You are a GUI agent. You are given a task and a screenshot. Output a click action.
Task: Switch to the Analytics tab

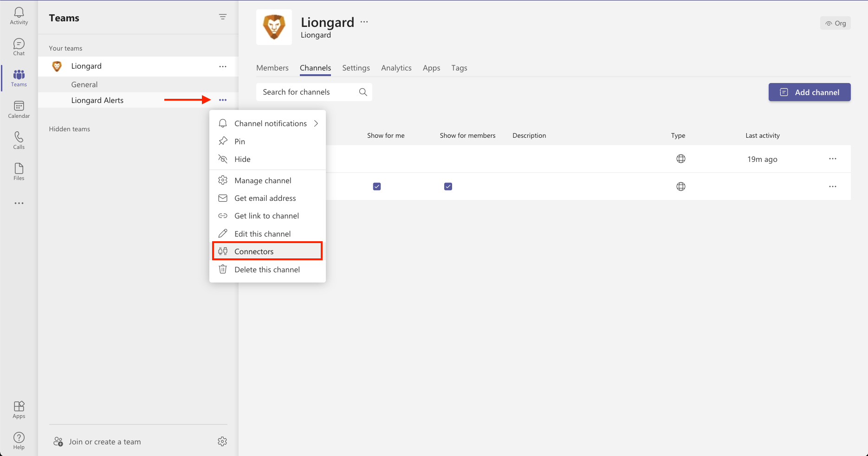pyautogui.click(x=396, y=68)
